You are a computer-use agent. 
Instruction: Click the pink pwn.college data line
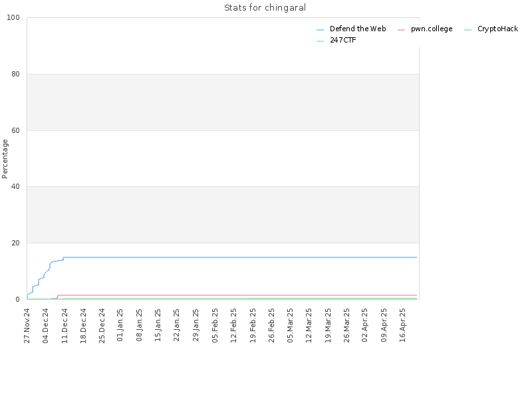point(237,295)
